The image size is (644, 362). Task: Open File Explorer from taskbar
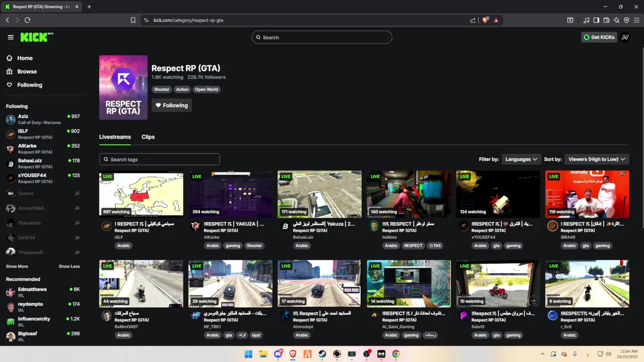(263, 354)
